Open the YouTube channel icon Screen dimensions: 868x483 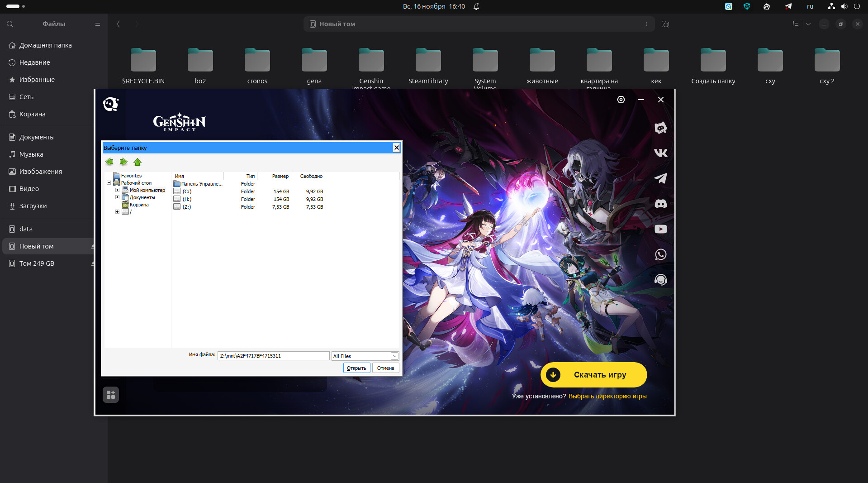660,229
